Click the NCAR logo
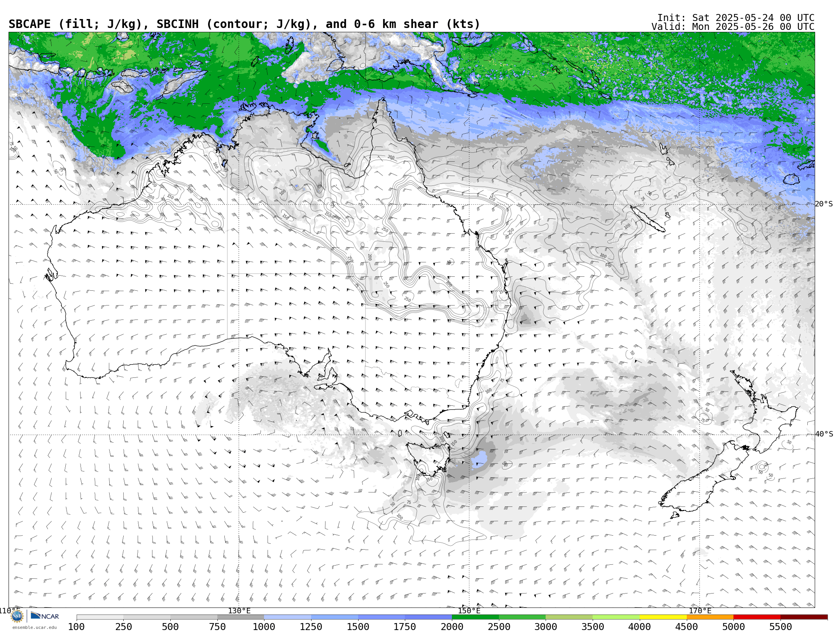The image size is (840, 632). 45,616
